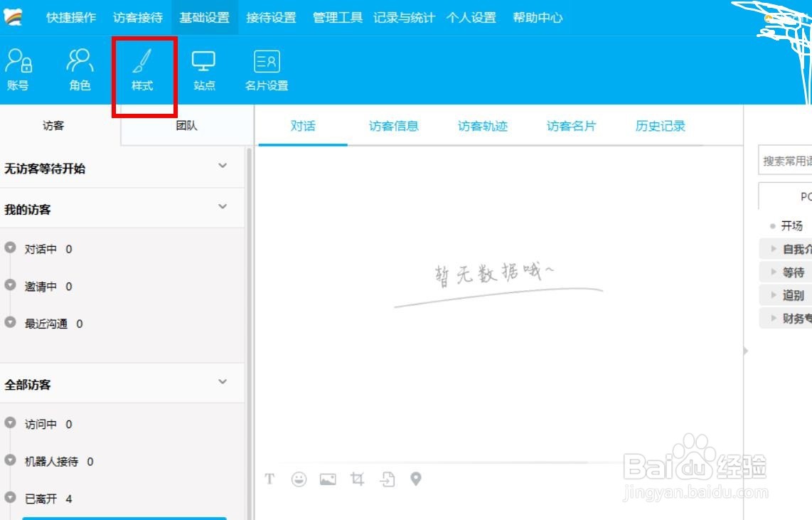
Task: Open the file transfer icon
Action: pos(387,479)
